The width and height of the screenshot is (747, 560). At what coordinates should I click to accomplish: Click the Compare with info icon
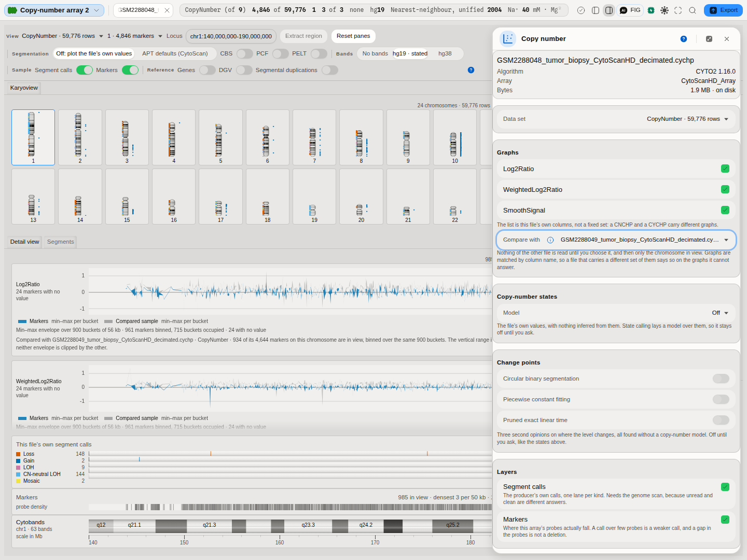tap(550, 240)
